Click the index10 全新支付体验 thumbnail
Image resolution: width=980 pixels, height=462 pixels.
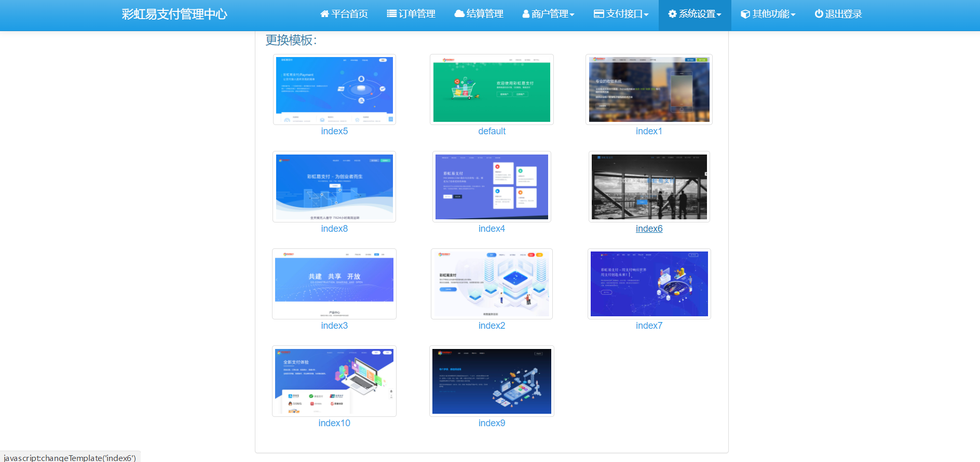point(334,381)
